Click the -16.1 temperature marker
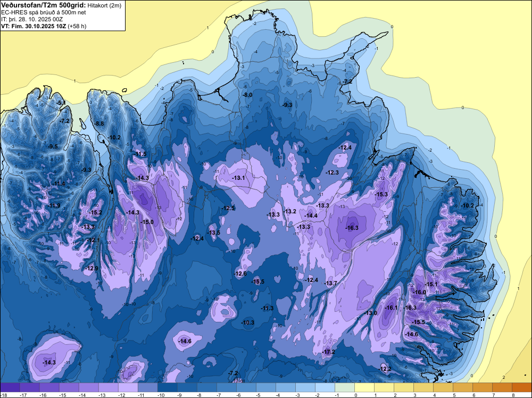Image resolution: width=532 pixels, height=398 pixels. [x=391, y=308]
